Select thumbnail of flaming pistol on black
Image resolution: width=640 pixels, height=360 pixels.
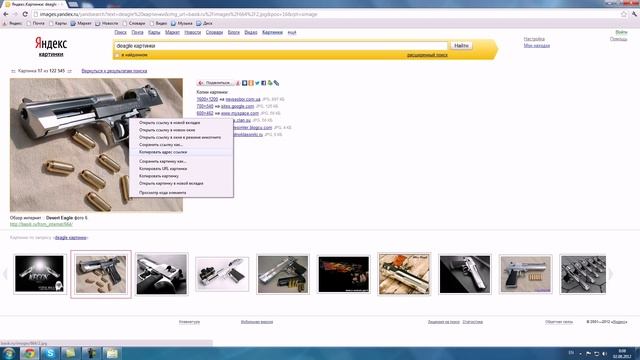(x=344, y=274)
